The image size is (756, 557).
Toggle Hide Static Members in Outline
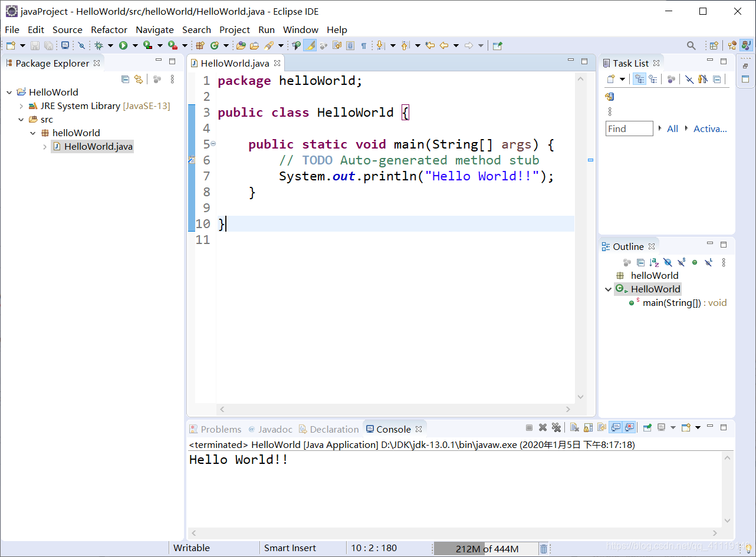tap(681, 262)
